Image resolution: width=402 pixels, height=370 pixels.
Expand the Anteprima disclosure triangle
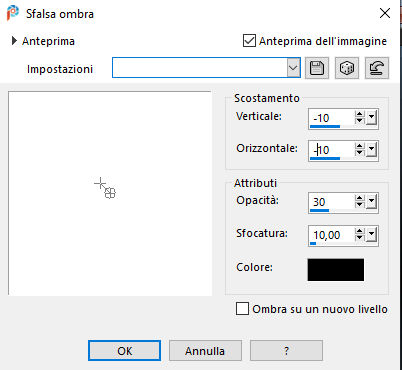(x=14, y=41)
